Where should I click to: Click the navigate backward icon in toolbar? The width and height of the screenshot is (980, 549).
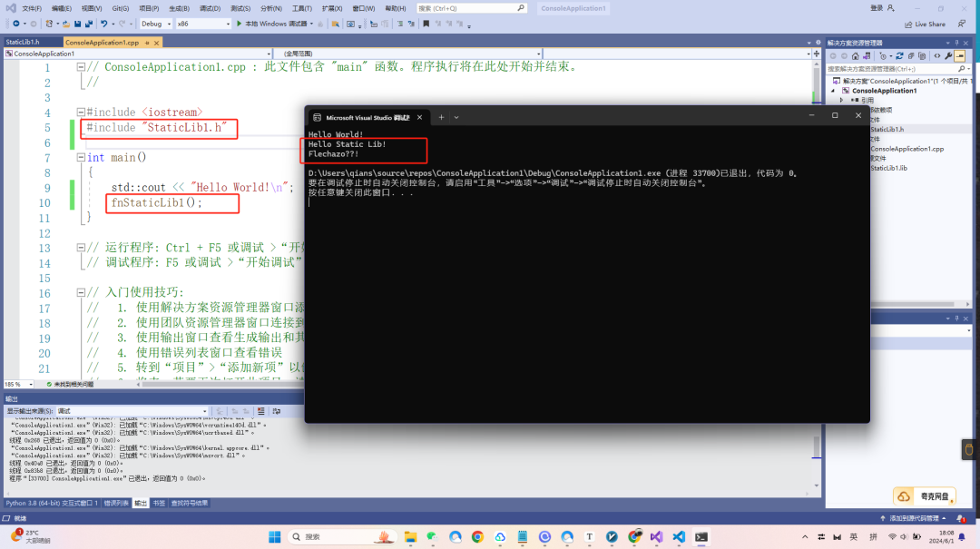[16, 24]
